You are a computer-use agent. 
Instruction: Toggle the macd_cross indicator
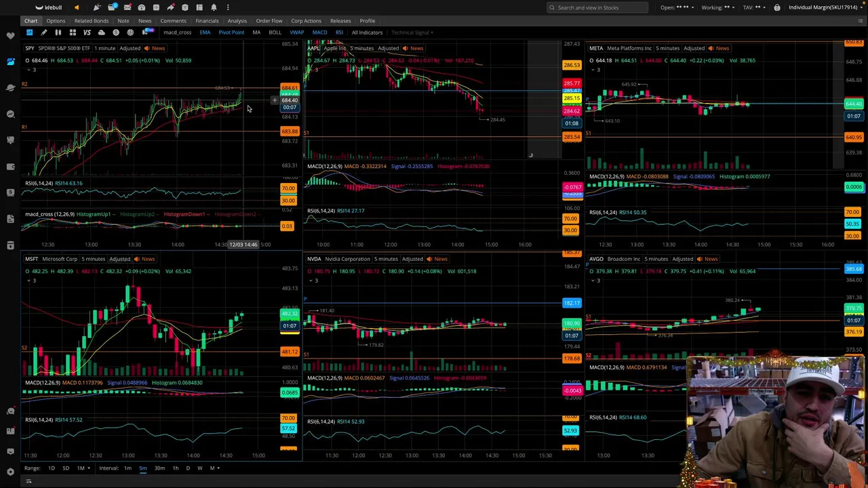[177, 33]
